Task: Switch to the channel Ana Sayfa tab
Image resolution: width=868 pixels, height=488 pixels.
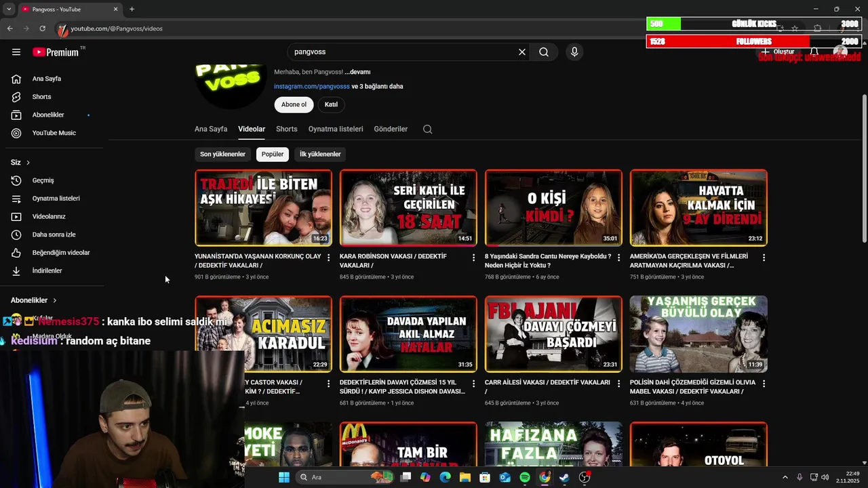Action: click(x=211, y=129)
